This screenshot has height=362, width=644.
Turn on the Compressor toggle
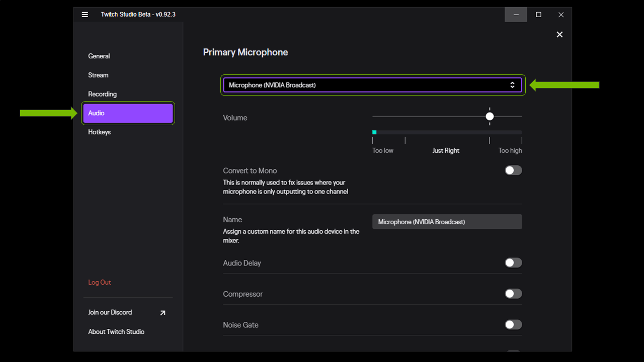pyautogui.click(x=513, y=294)
